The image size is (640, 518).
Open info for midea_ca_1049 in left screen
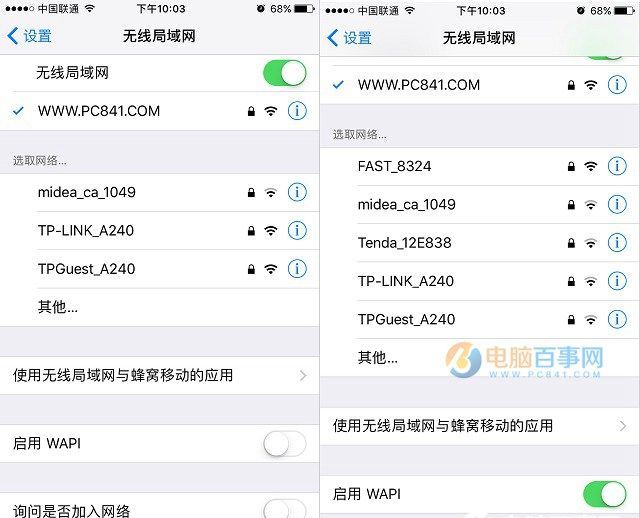click(297, 192)
